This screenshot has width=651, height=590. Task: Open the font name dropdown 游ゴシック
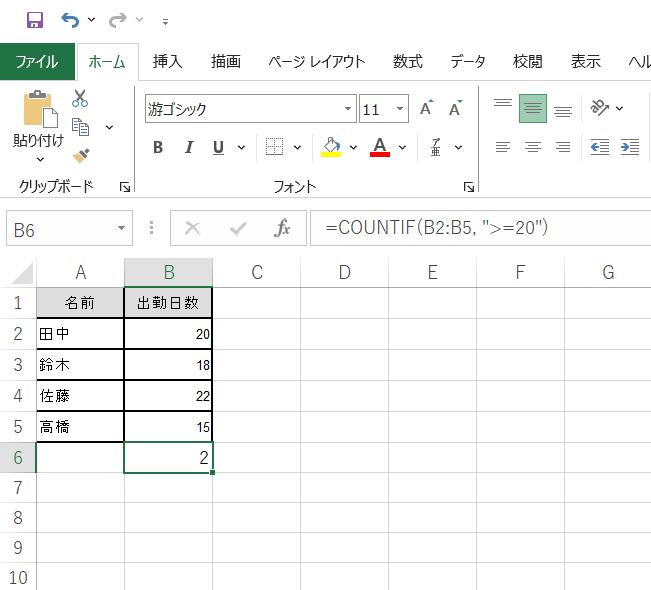[x=349, y=109]
